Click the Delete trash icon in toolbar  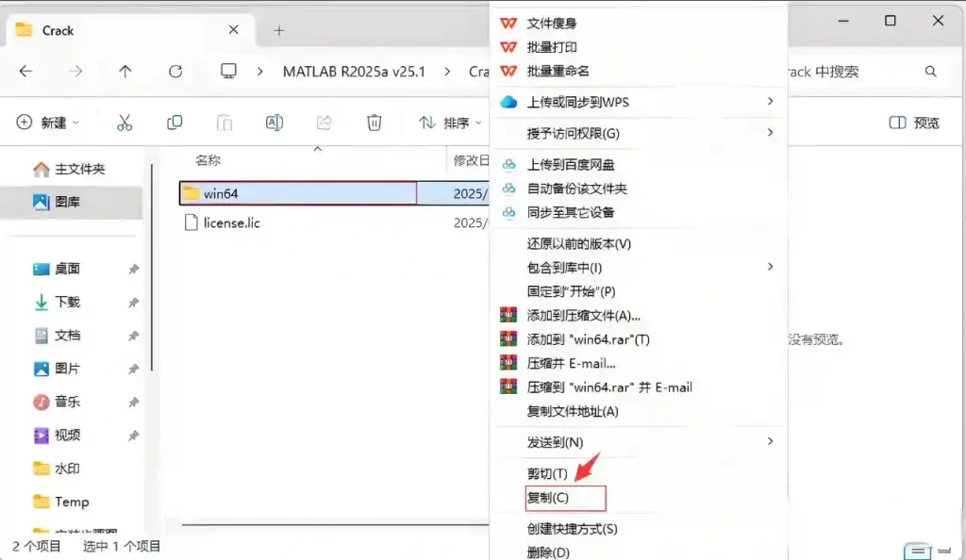[374, 123]
